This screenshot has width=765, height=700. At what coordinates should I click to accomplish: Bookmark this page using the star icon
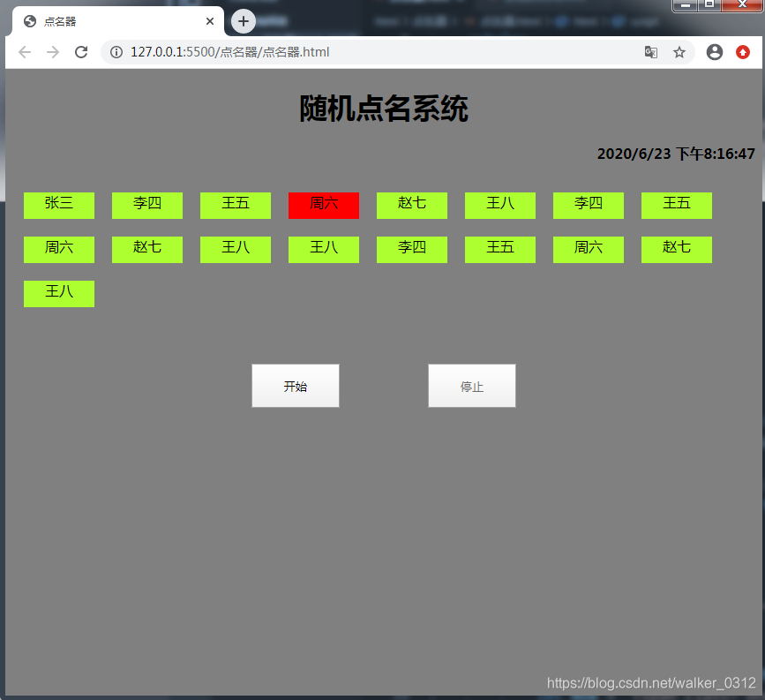pos(679,52)
